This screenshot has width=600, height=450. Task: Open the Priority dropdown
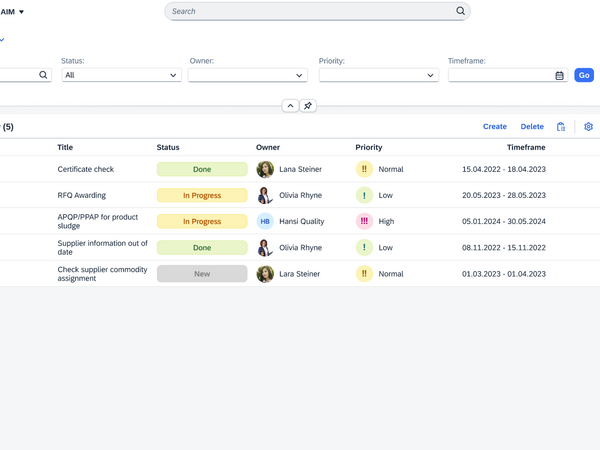(378, 75)
